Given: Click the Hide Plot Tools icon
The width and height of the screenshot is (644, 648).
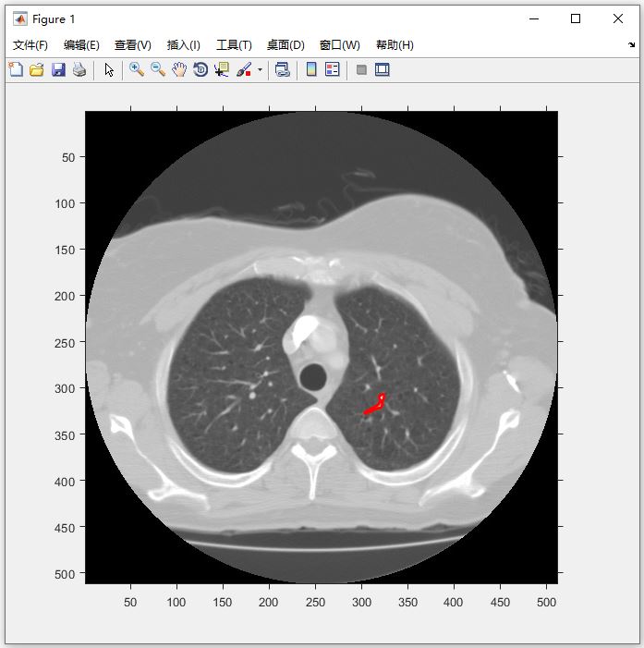Looking at the screenshot, I should click(361, 69).
